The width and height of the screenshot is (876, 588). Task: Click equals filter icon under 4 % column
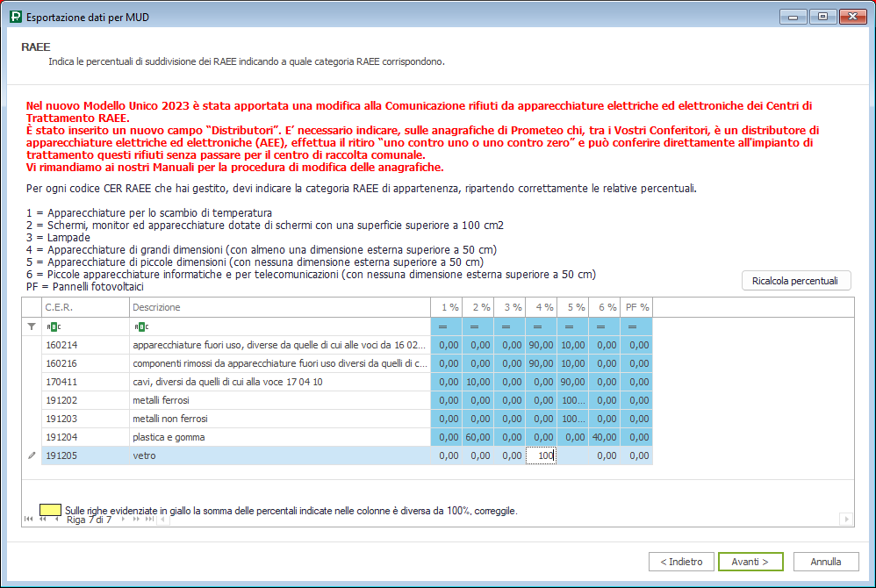(x=537, y=326)
